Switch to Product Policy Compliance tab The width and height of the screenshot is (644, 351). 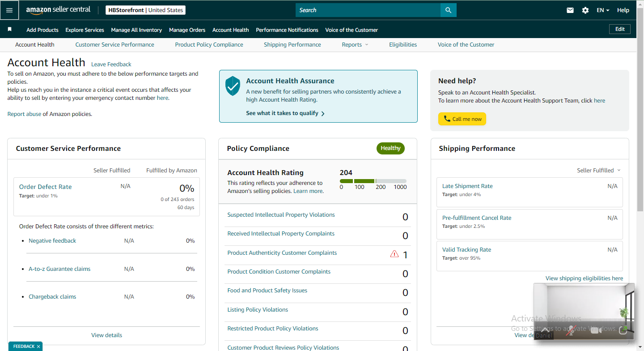[x=209, y=45]
